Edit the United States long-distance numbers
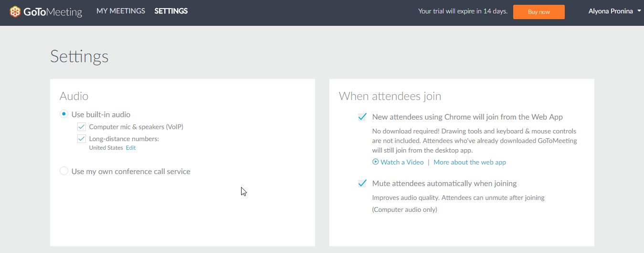The height and width of the screenshot is (253, 644). (x=131, y=148)
